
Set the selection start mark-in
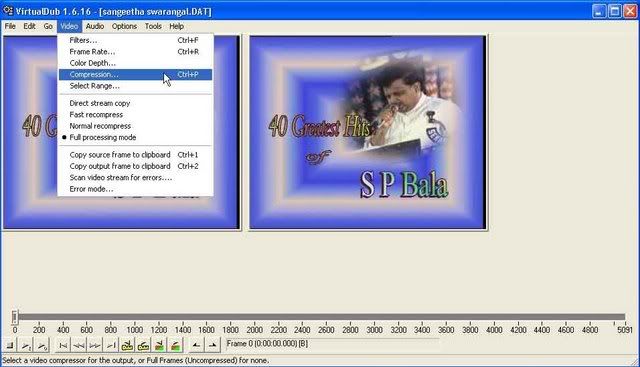196,345
